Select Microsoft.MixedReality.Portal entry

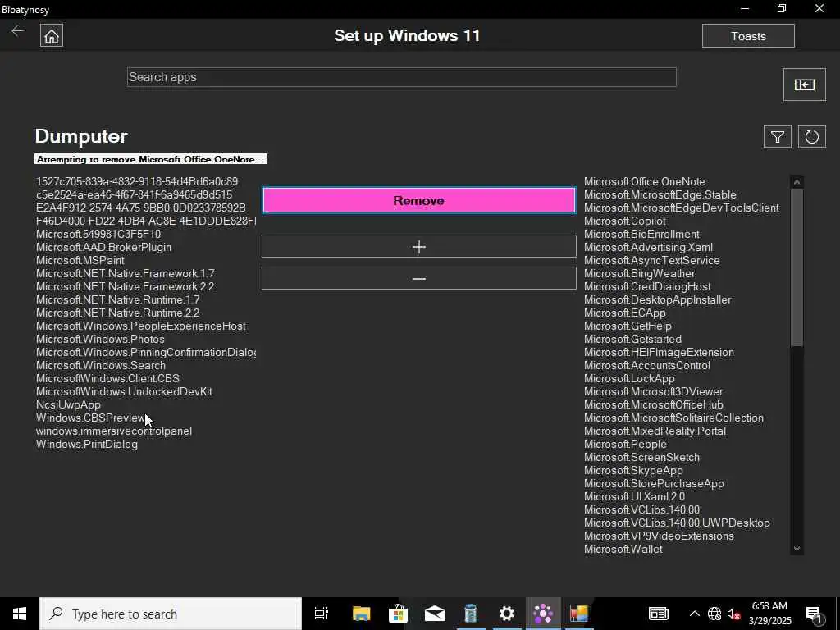pyautogui.click(x=655, y=431)
